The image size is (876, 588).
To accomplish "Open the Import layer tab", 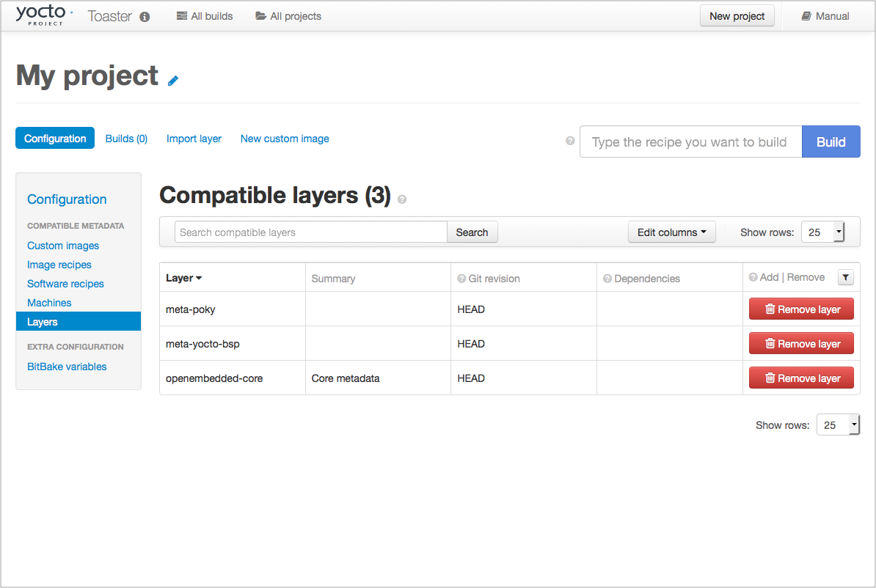I will pyautogui.click(x=194, y=139).
